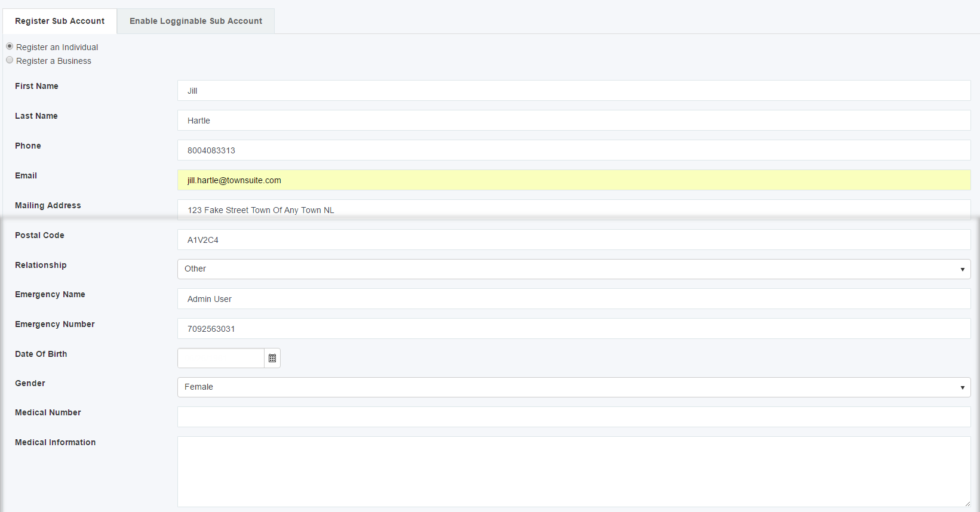This screenshot has width=980, height=512.
Task: Click the Medical Information label
Action: (56, 442)
